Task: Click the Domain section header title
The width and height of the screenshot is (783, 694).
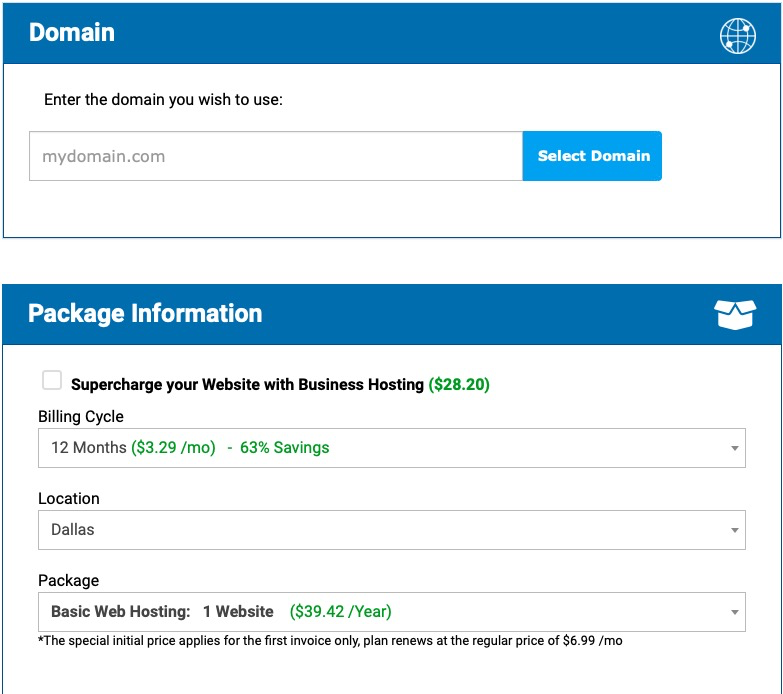Action: click(72, 32)
